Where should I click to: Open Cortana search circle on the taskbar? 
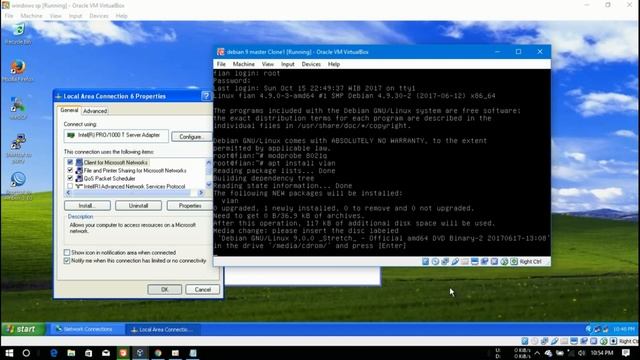pos(26,353)
